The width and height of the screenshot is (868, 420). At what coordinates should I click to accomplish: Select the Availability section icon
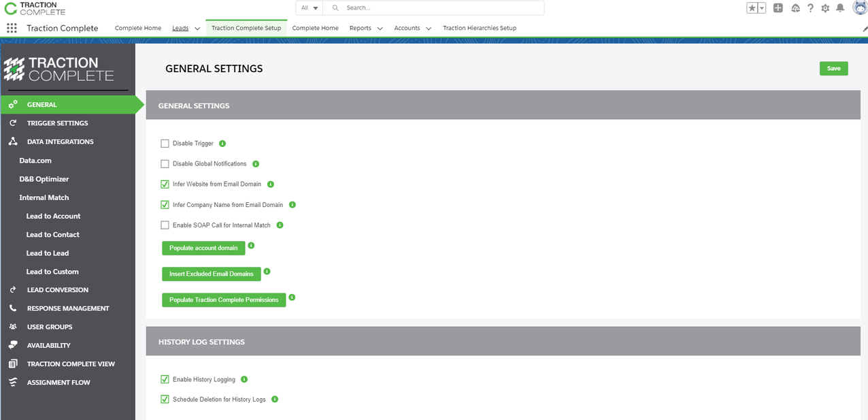pos(12,345)
